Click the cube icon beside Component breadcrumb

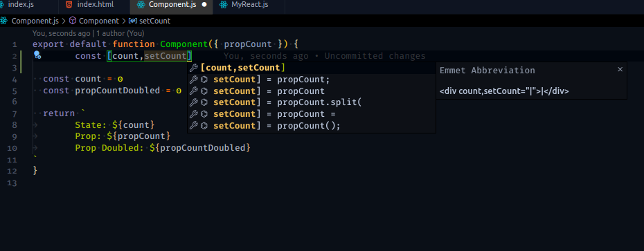(x=73, y=21)
